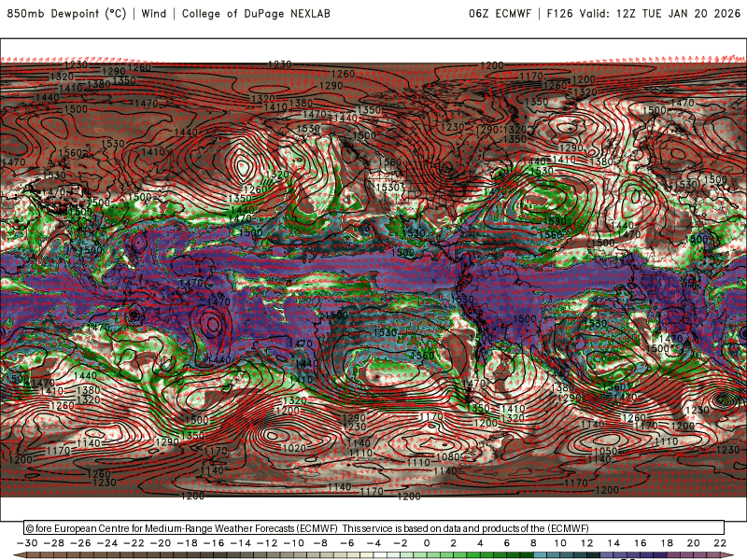This screenshot has width=747, height=560.
Task: Click the -18 value on the color scale
Action: pyautogui.click(x=188, y=543)
